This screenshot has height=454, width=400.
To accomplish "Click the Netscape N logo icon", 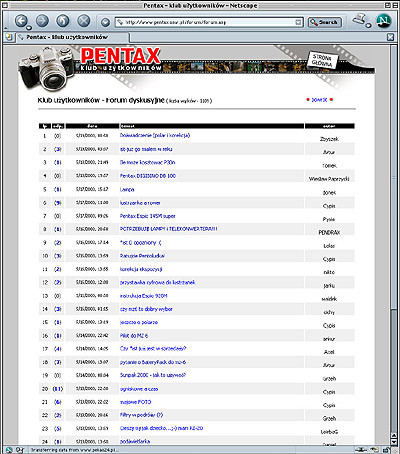I will point(384,21).
